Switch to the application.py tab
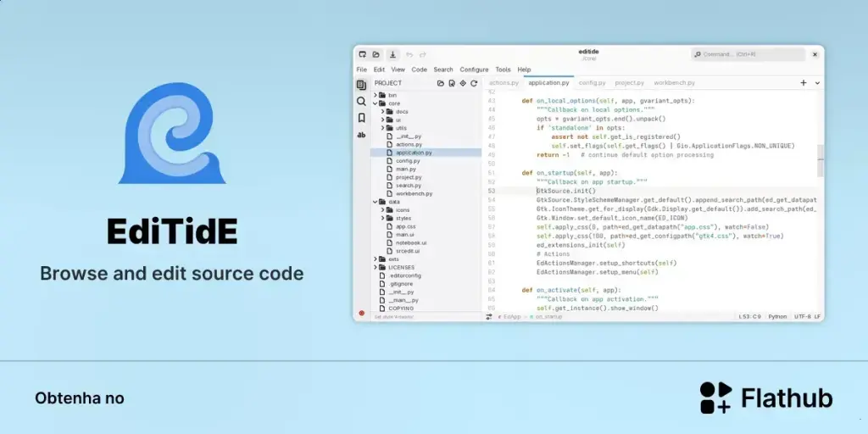868x434 pixels. click(x=548, y=83)
